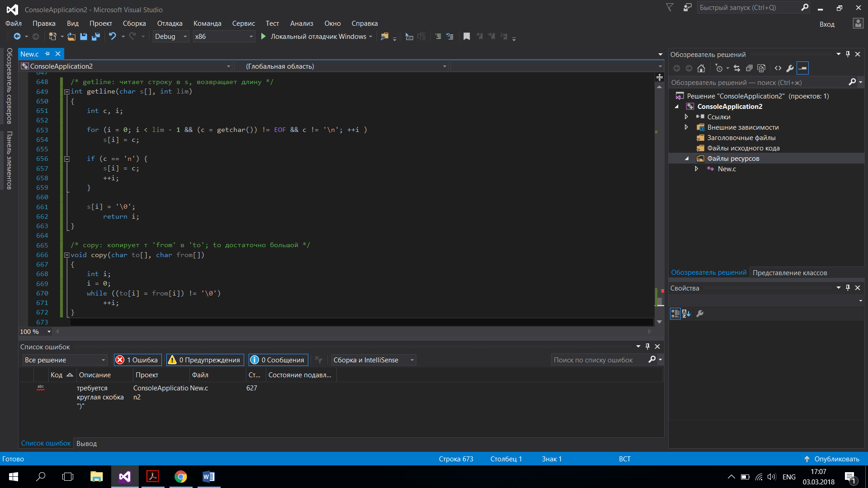The width and height of the screenshot is (868, 488).
Task: Open the Сборка menu
Action: click(x=134, y=23)
